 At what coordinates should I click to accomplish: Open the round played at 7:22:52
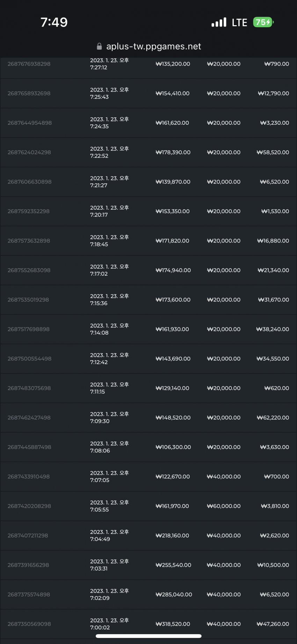[x=148, y=152]
